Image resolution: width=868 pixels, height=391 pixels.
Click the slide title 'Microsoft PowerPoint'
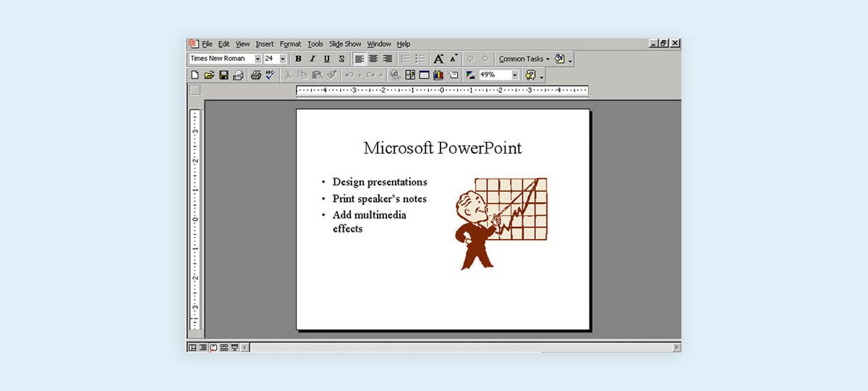[443, 148]
